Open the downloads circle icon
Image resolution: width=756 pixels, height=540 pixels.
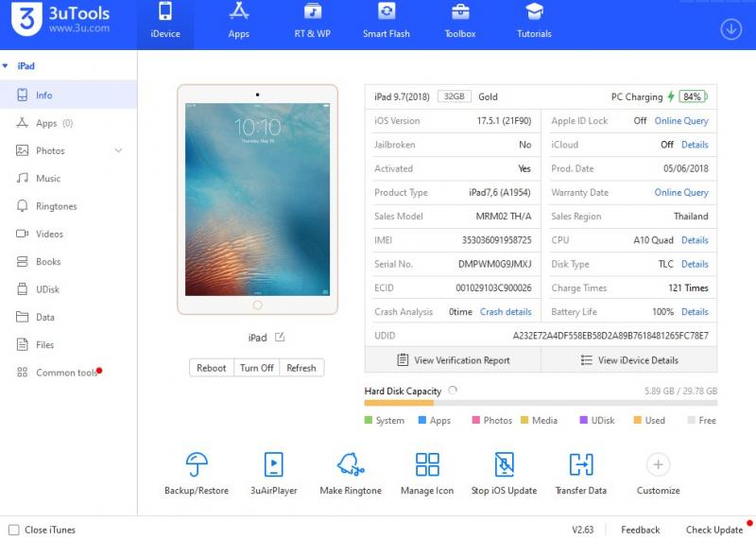[x=730, y=29]
